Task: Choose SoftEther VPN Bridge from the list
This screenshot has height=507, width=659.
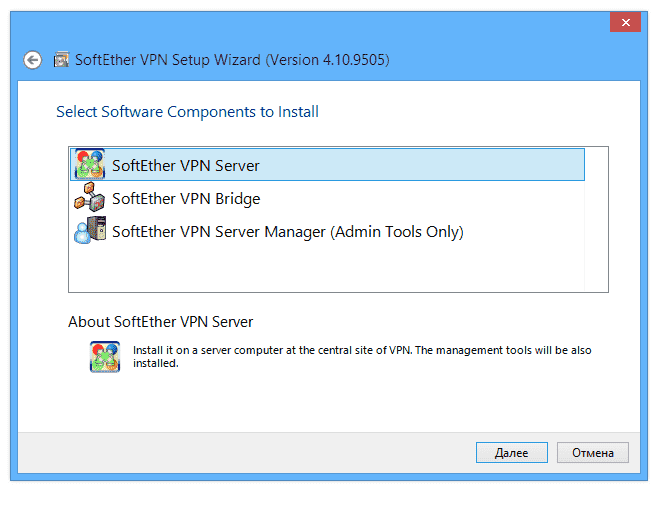Action: (186, 198)
